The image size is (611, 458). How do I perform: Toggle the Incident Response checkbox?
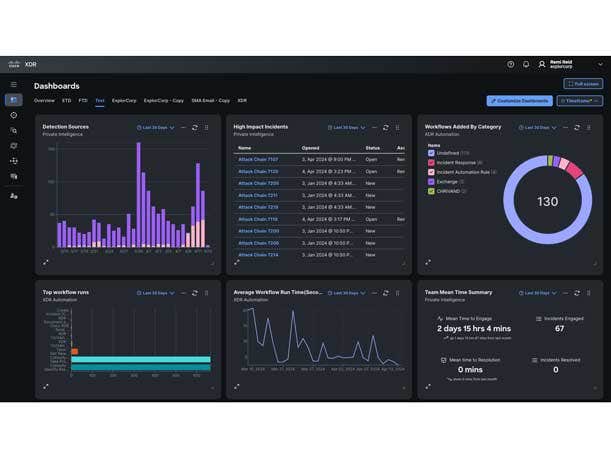(431, 162)
